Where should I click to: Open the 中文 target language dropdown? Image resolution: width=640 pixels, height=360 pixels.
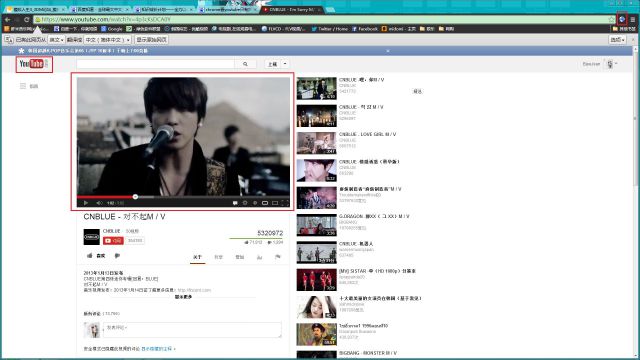(108, 40)
